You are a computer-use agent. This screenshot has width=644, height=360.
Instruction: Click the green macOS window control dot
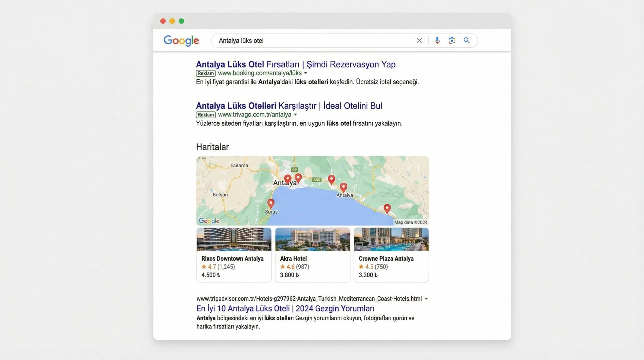tap(181, 21)
